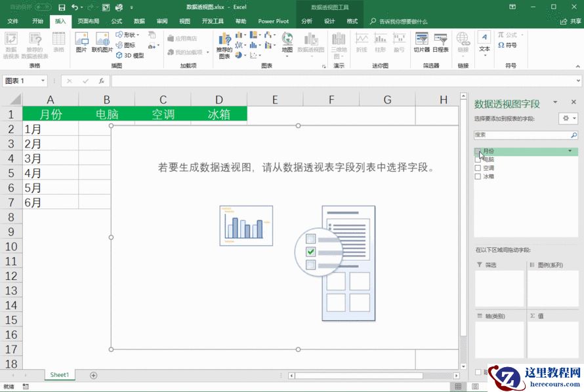
Task: Collapse the ribbon with the arrow
Action: 577,66
